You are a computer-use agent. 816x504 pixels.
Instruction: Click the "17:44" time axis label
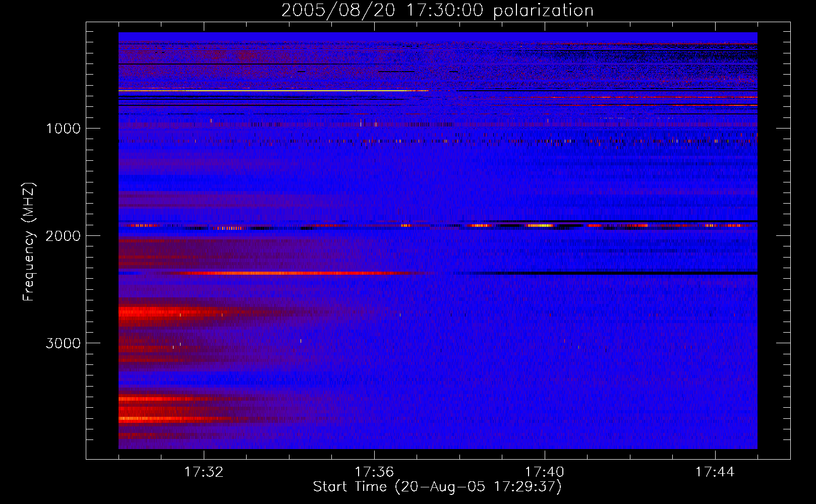715,472
